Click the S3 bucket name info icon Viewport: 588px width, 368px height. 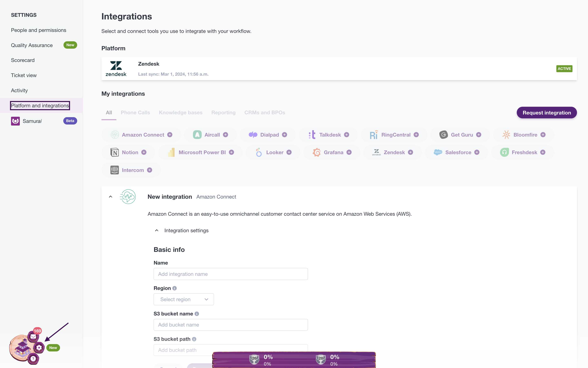197,314
